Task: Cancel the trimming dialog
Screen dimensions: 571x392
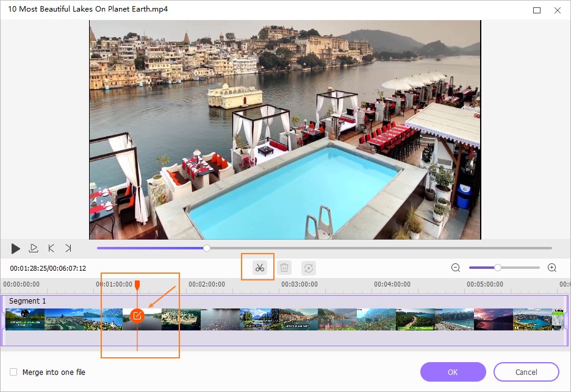Action: click(526, 372)
